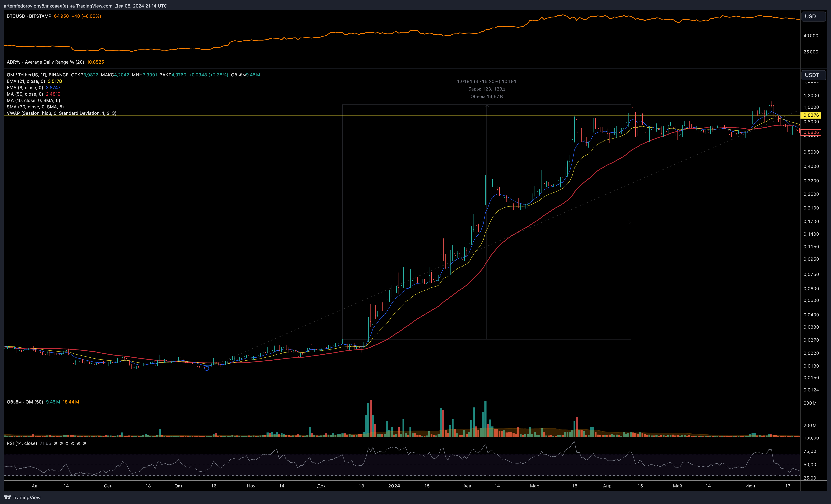Select the VWAP (Session, hlc3) indicator legend
This screenshot has width=831, height=504.
pos(61,113)
